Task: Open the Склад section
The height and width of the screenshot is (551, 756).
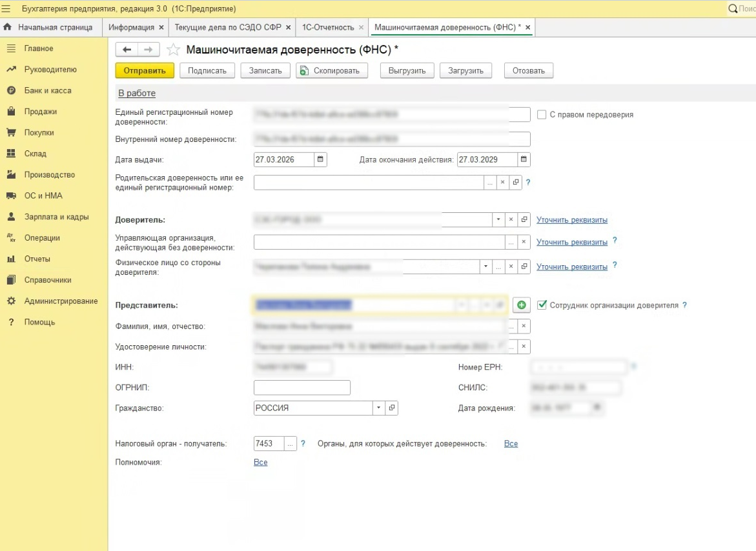Action: [x=36, y=154]
